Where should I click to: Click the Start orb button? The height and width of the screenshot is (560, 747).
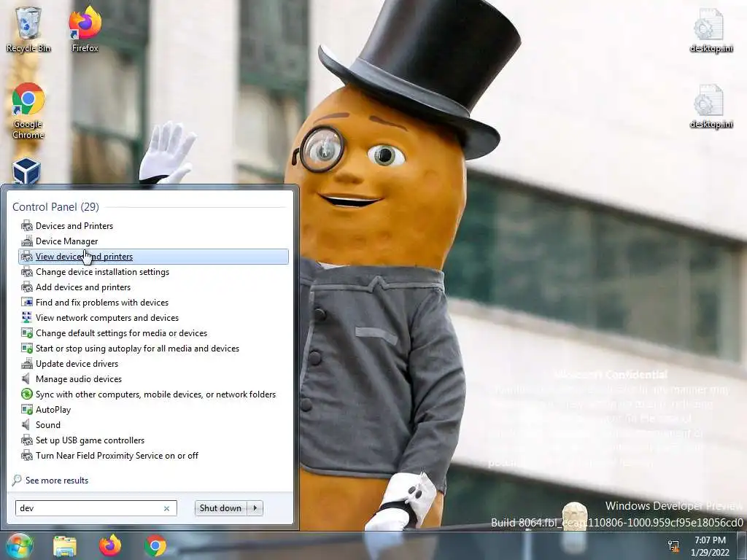click(x=18, y=545)
